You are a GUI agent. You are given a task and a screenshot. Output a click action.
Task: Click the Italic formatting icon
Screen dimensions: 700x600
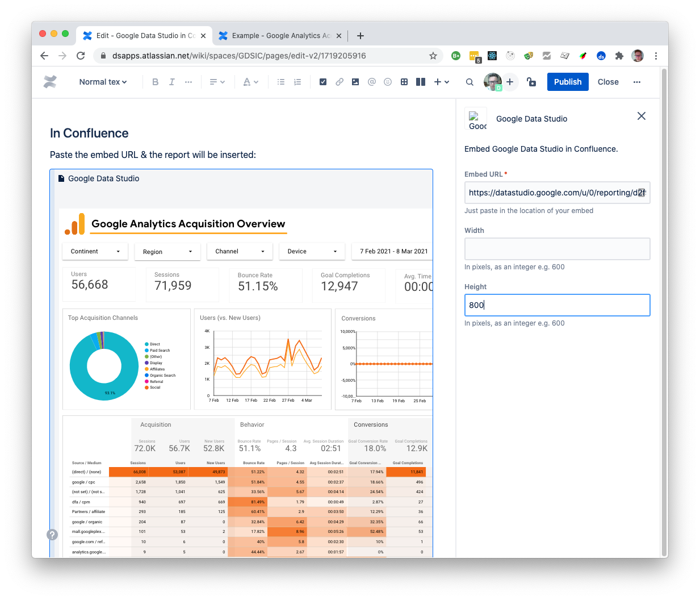pos(171,82)
